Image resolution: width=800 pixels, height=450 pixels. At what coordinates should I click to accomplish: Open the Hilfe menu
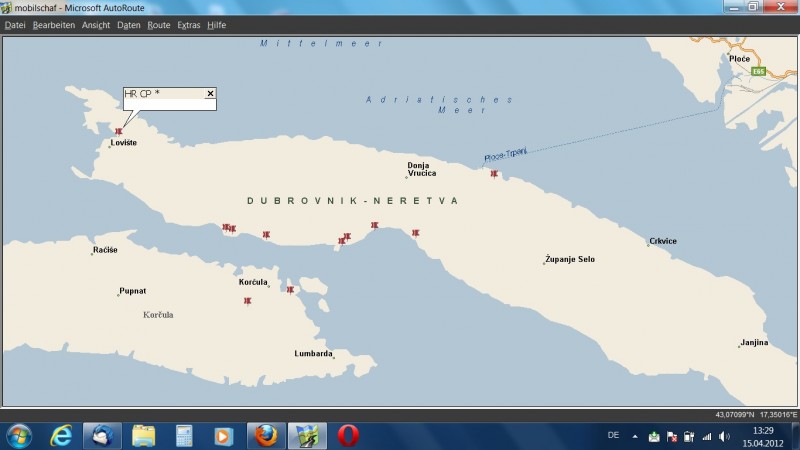tap(216, 24)
